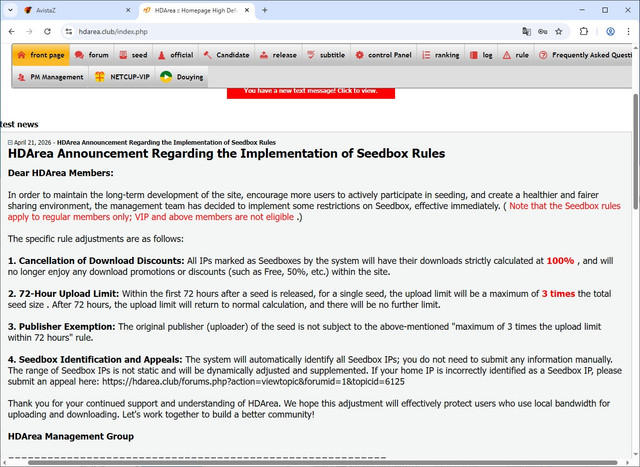Click '3. Publisher Exemption:' heading

(62, 327)
